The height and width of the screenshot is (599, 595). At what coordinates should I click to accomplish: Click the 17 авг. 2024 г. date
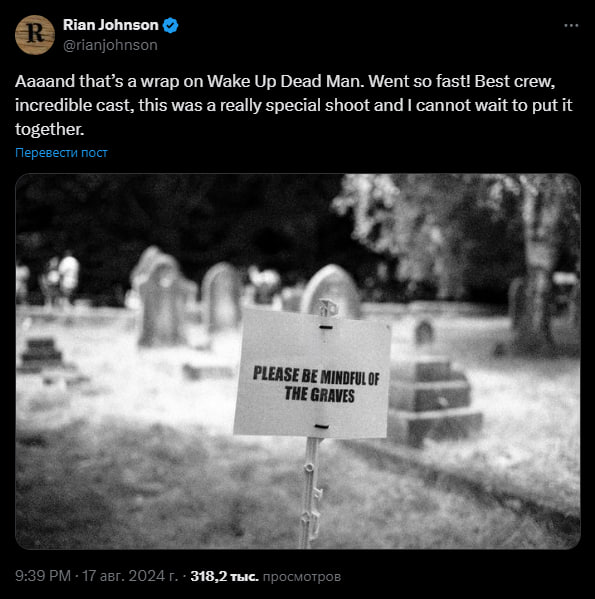click(x=130, y=576)
